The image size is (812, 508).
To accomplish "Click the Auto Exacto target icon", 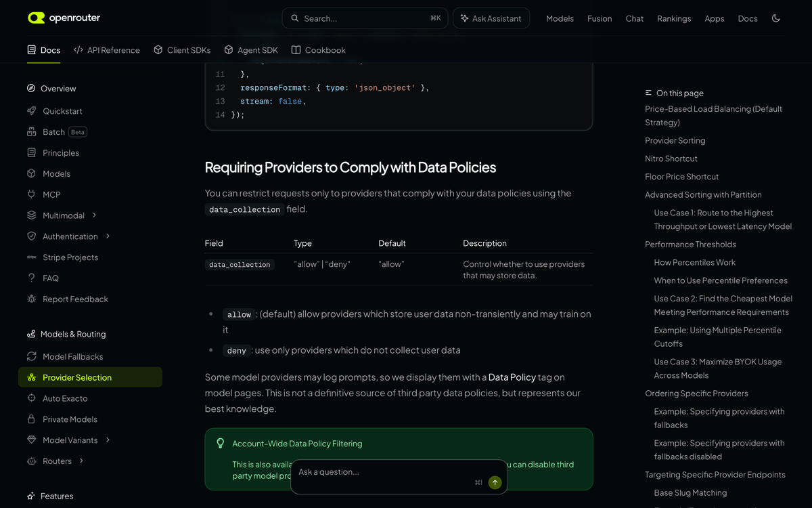I will coord(31,398).
